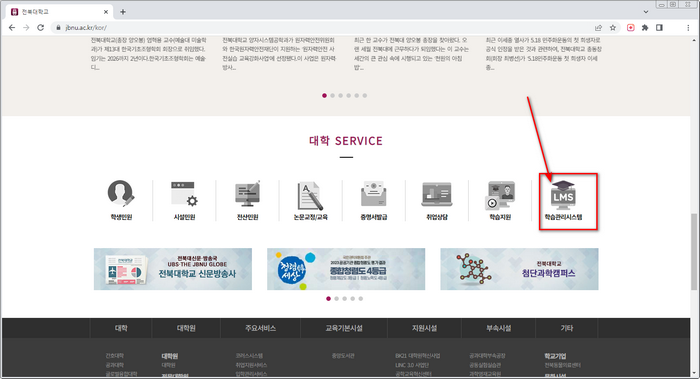Follow the 취업지원서비스 footer link
The image size is (700, 379).
click(x=251, y=365)
